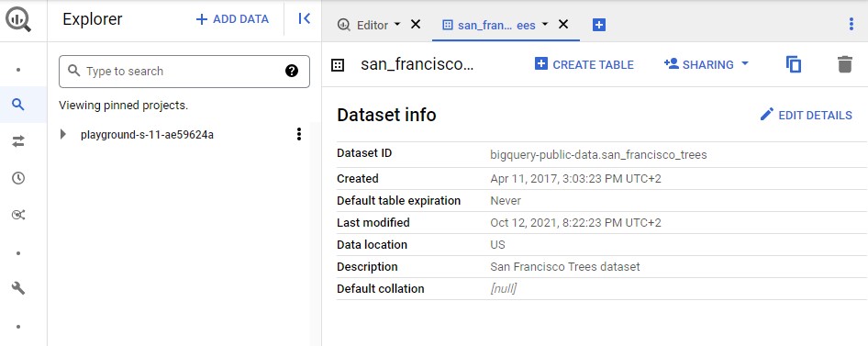The height and width of the screenshot is (346, 868).
Task: Click CREATE TABLE
Action: [584, 65]
